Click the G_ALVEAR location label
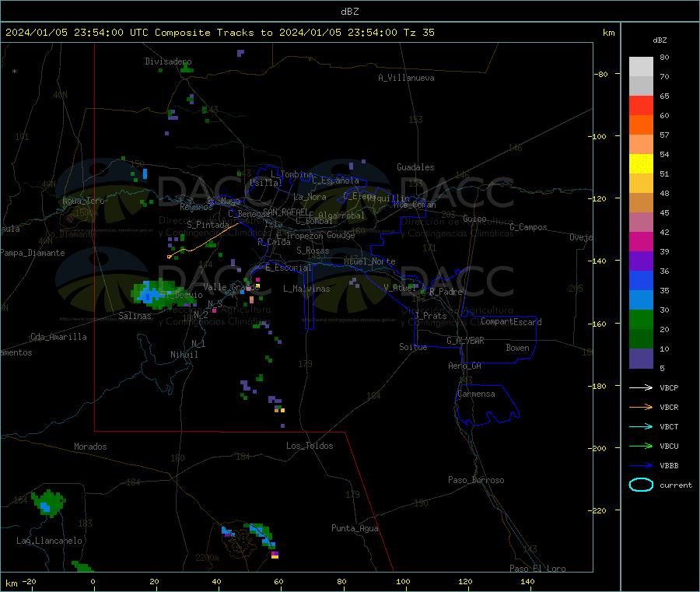Image resolution: width=700 pixels, height=592 pixels. click(x=465, y=341)
